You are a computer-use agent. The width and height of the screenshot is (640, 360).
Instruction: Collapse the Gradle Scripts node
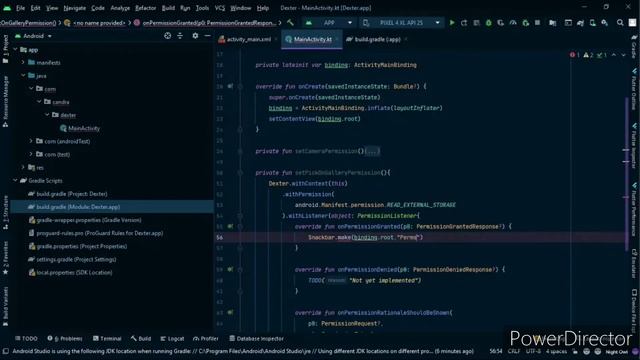click(16, 180)
